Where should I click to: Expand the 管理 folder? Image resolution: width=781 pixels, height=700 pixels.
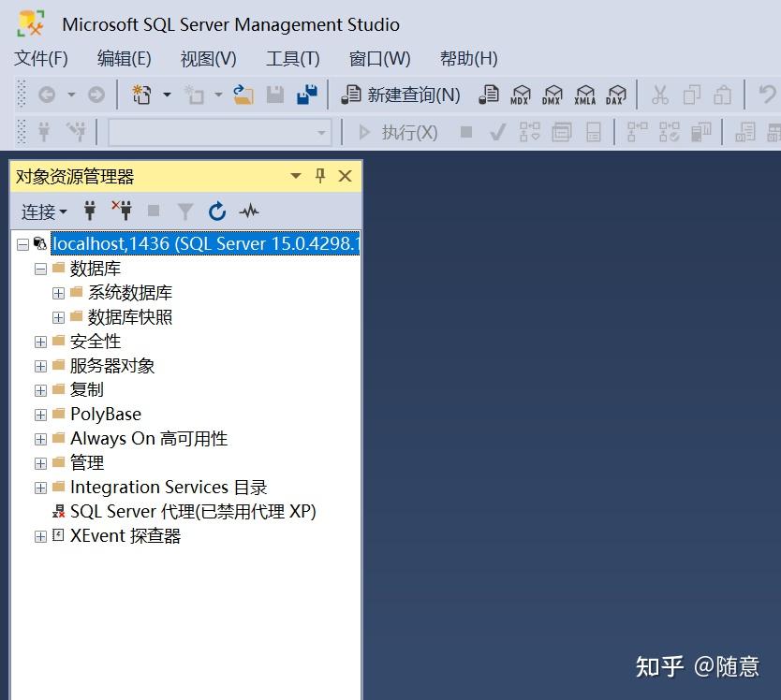pos(40,463)
